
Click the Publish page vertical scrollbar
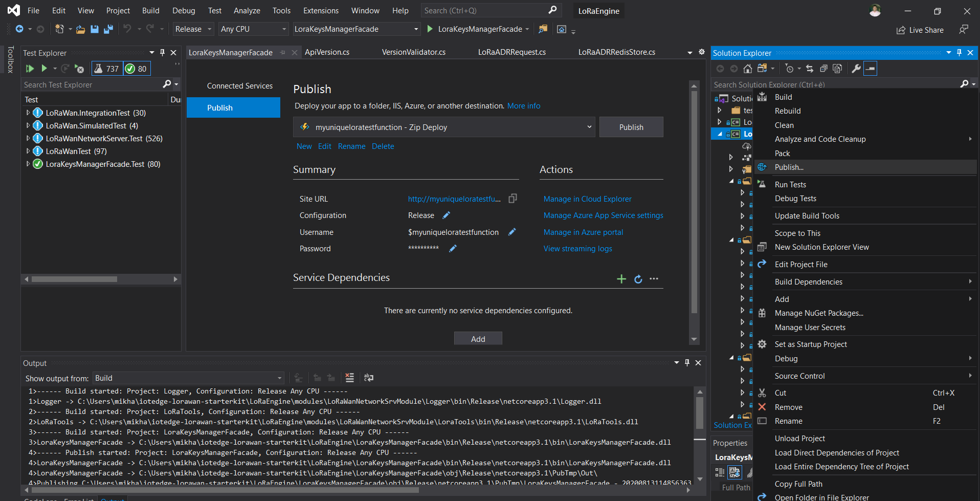pos(694,202)
